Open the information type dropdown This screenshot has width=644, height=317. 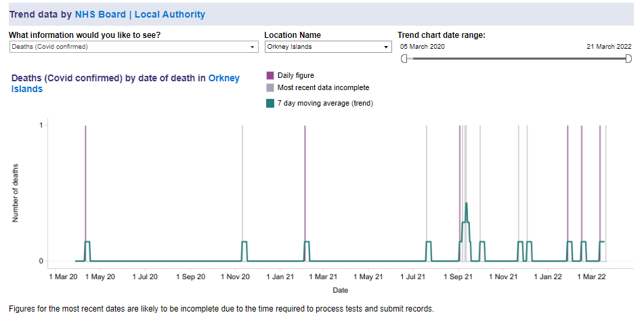pos(134,47)
